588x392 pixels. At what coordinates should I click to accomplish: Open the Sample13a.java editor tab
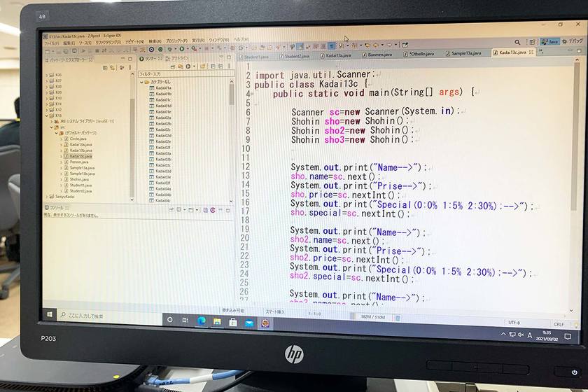(x=465, y=53)
